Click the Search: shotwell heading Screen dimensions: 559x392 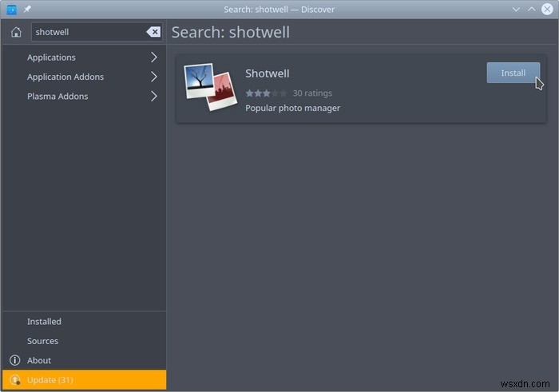click(231, 33)
